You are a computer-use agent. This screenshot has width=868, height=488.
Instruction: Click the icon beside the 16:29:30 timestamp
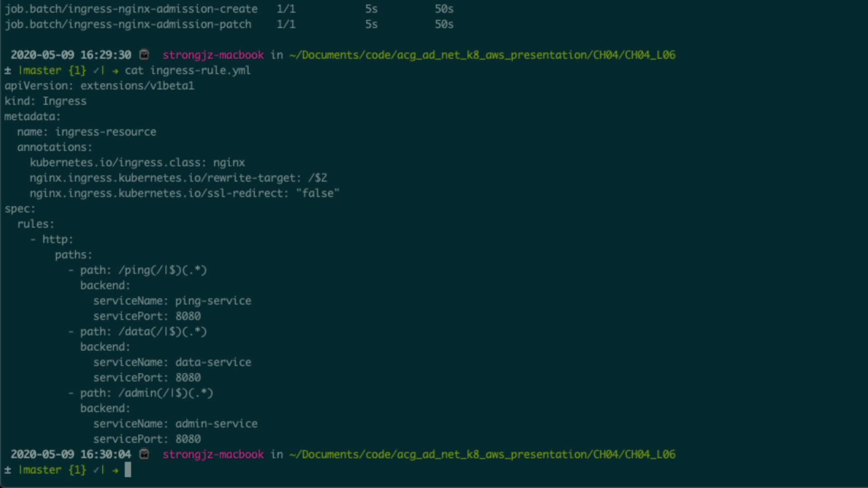pos(144,55)
